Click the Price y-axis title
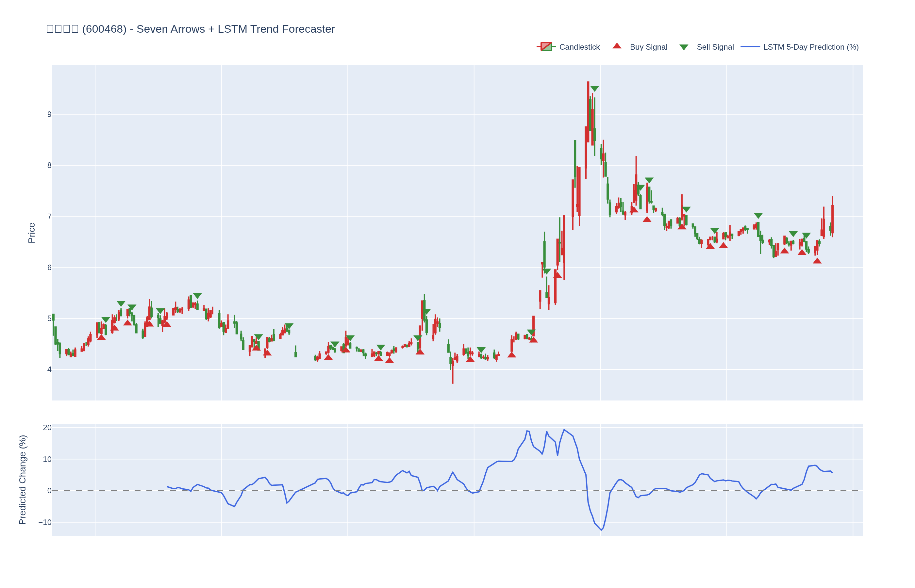 pos(32,233)
